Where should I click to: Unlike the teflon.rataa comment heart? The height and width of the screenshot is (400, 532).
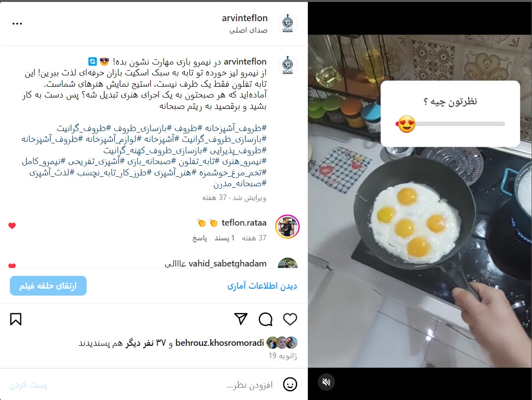12,226
